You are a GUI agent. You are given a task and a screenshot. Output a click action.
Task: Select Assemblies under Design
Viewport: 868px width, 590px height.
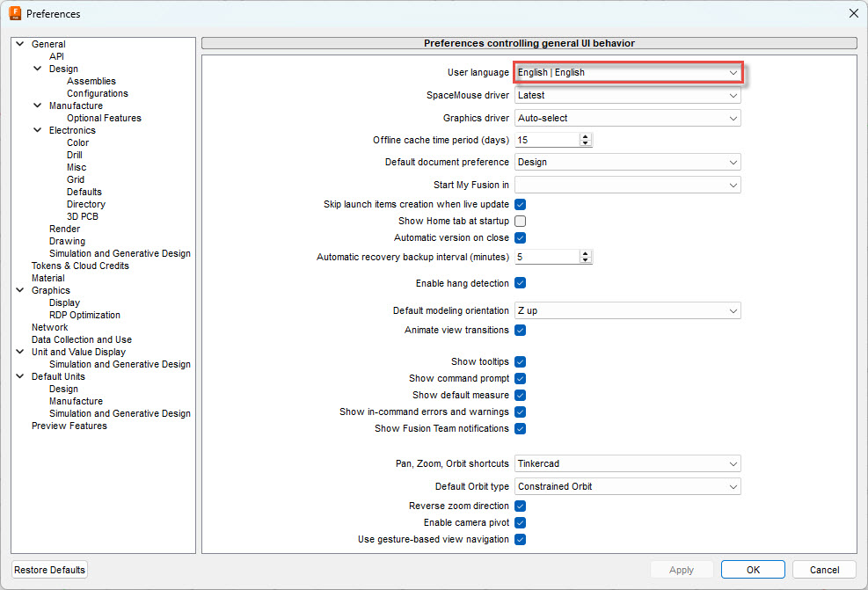[x=91, y=81]
